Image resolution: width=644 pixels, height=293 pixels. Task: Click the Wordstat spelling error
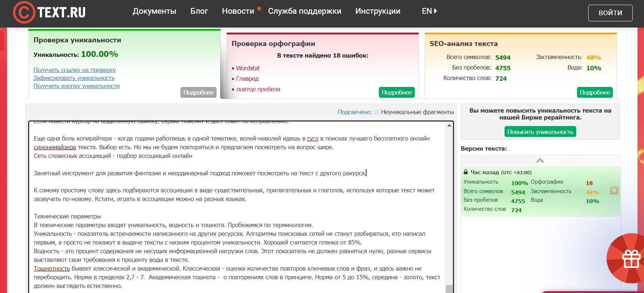tap(248, 68)
